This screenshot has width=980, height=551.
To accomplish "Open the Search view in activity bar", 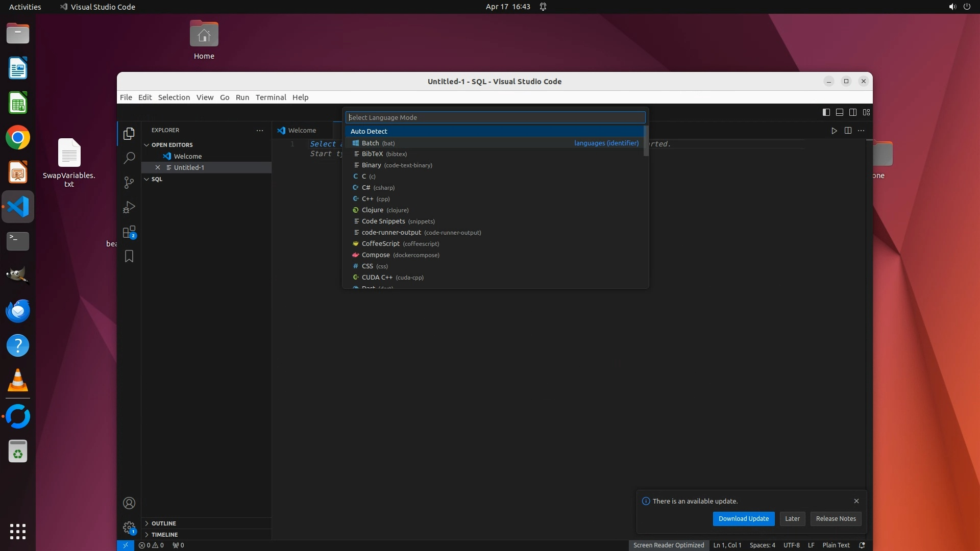I will [129, 158].
